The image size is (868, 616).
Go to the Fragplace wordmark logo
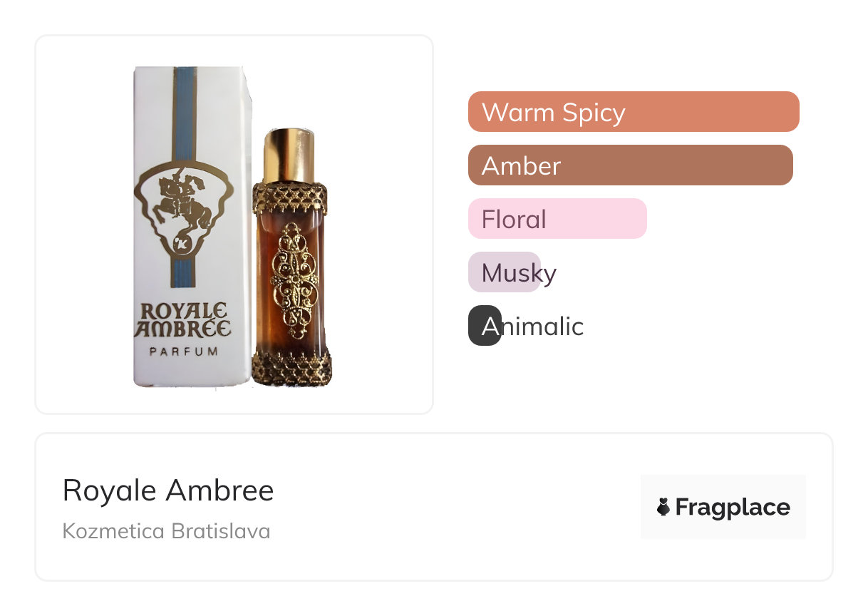coord(732,507)
